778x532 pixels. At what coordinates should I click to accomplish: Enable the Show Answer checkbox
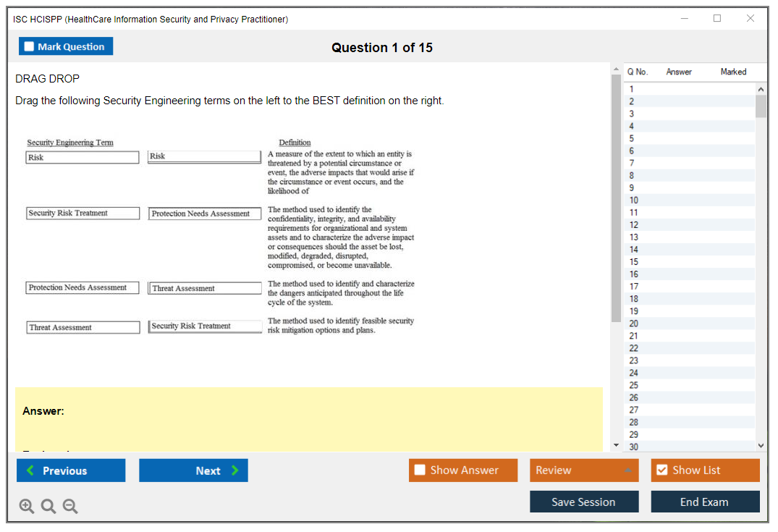click(x=420, y=470)
